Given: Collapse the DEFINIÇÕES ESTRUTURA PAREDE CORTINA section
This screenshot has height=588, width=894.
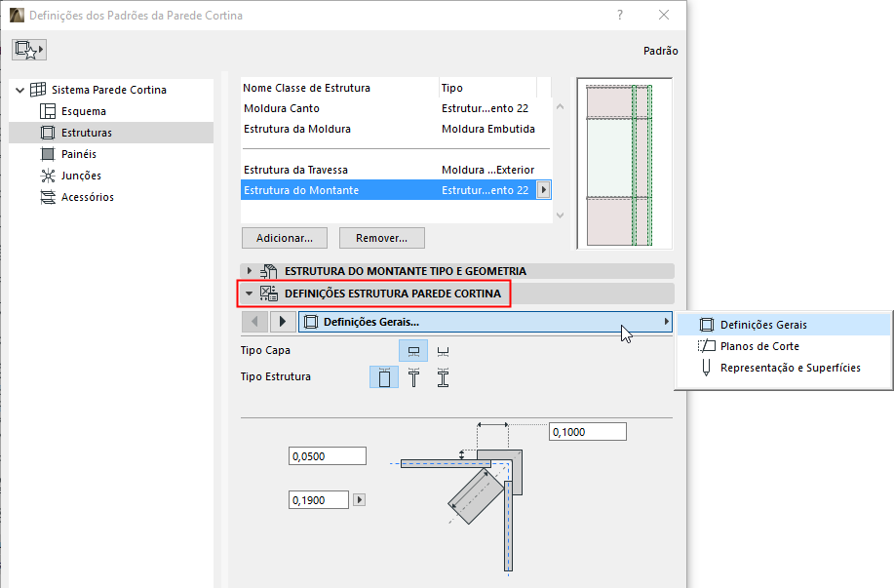Looking at the screenshot, I should point(249,293).
